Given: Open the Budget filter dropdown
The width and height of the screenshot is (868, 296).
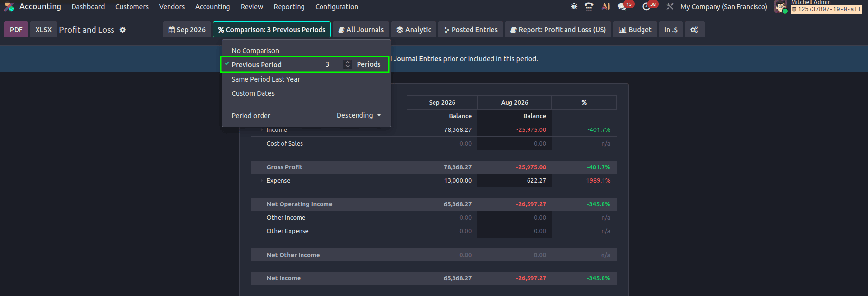Looking at the screenshot, I should point(635,30).
